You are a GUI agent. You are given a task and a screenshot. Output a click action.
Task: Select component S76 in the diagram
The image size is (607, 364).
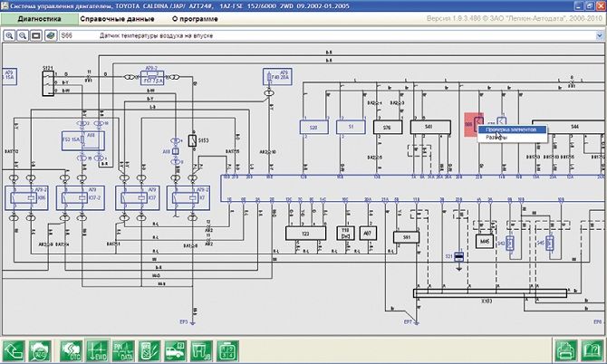tap(388, 128)
